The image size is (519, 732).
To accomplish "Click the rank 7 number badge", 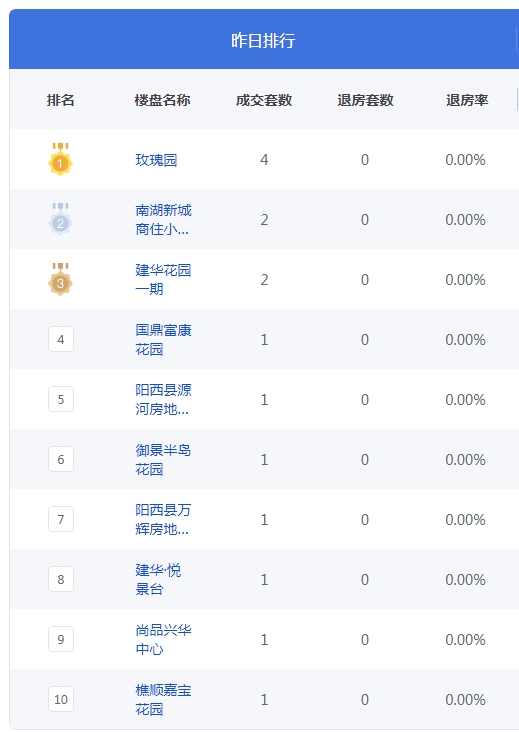I will tap(61, 519).
